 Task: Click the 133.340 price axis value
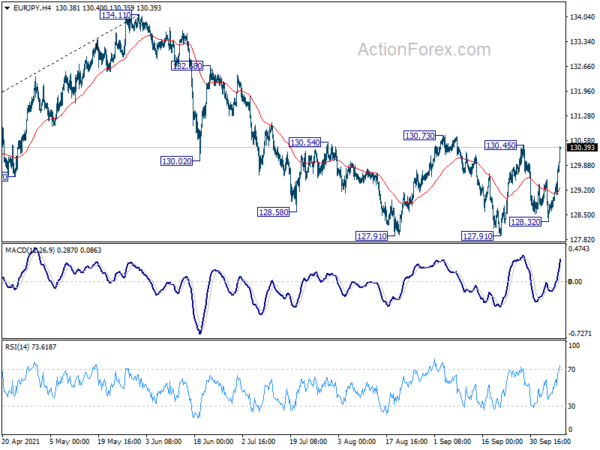pos(582,42)
